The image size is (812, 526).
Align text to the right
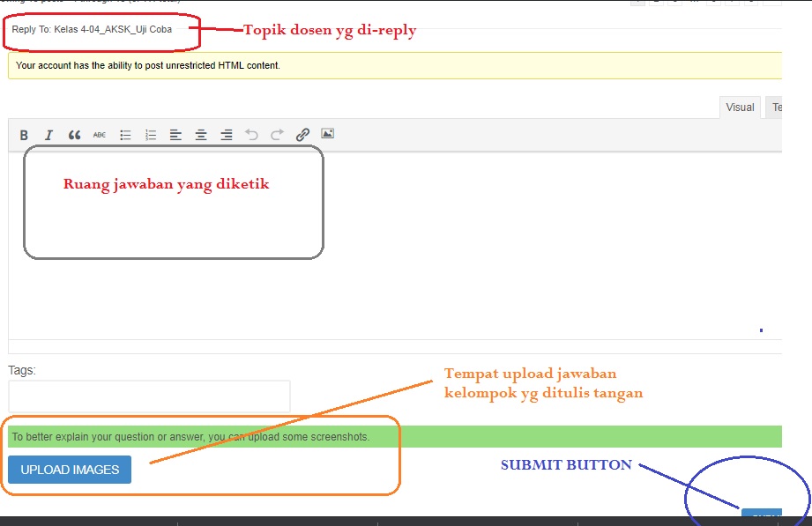[x=227, y=135]
